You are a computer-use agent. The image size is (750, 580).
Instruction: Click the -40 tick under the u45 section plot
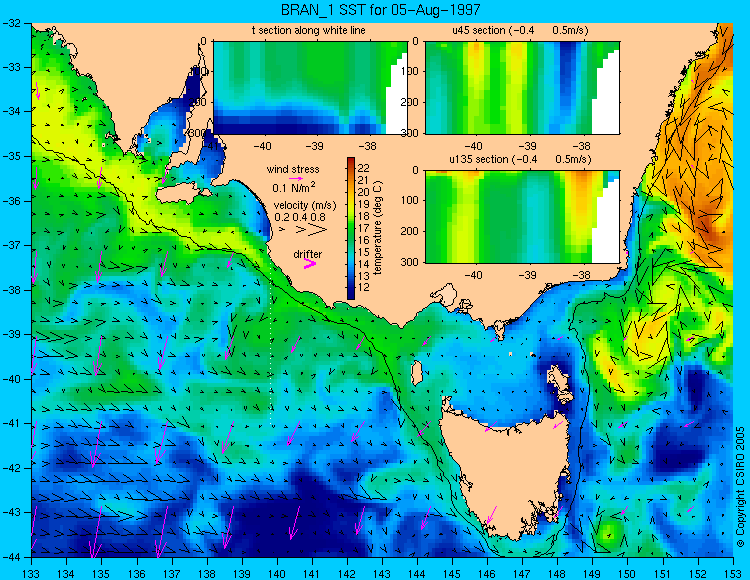tap(473, 146)
